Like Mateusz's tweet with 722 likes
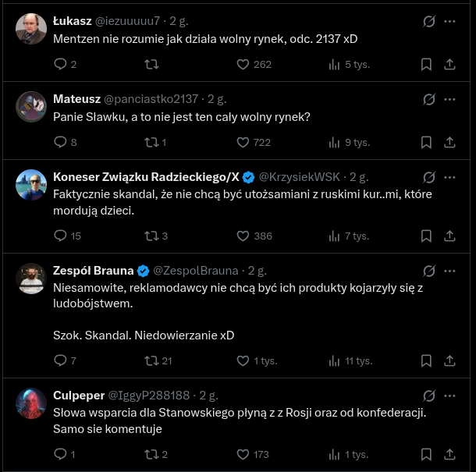Image resolution: width=476 pixels, height=472 pixels. click(242, 142)
